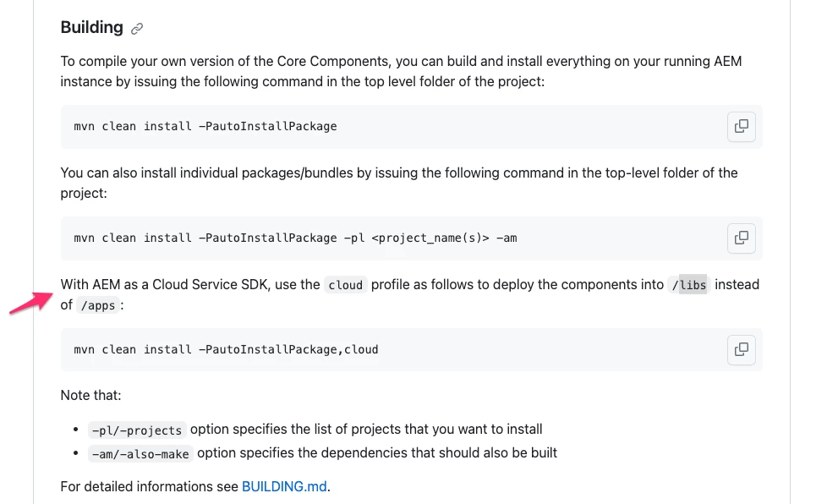Click the '-am/-also-make' option code
The image size is (838, 504).
[140, 454]
